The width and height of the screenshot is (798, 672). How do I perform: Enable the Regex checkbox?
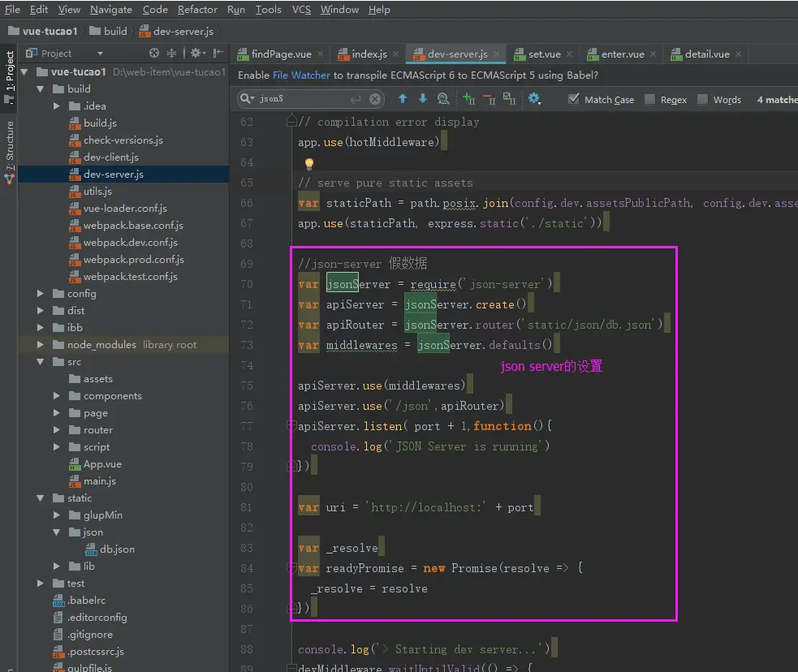pos(649,99)
